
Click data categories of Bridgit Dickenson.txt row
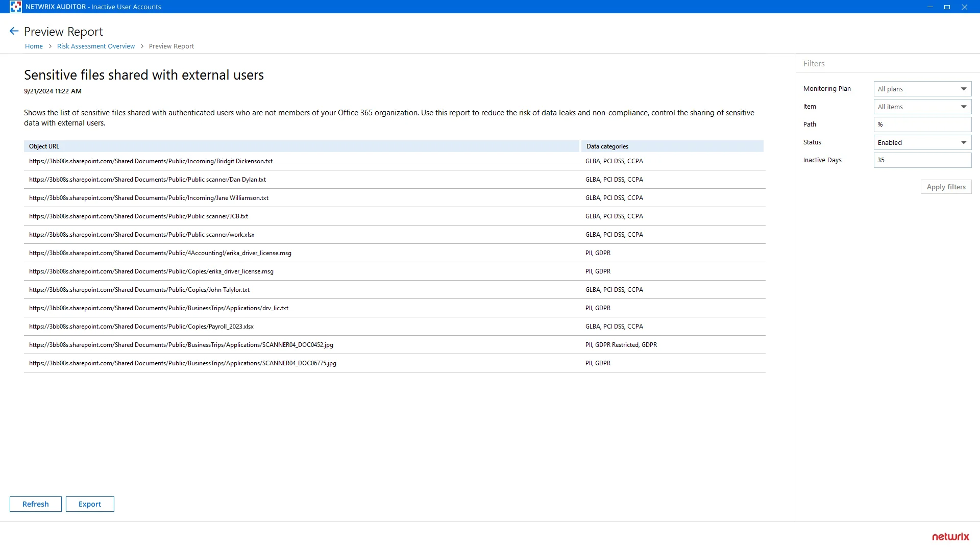[x=614, y=161]
